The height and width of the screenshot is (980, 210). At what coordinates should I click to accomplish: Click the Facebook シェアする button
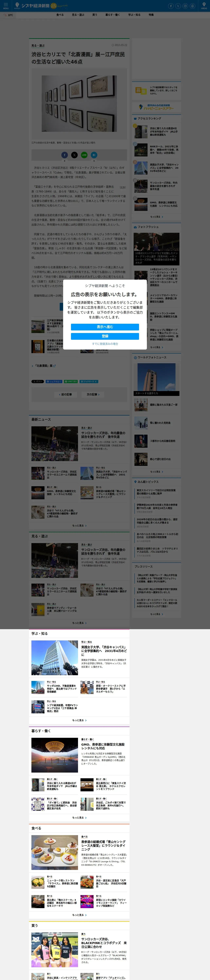click(54, 381)
